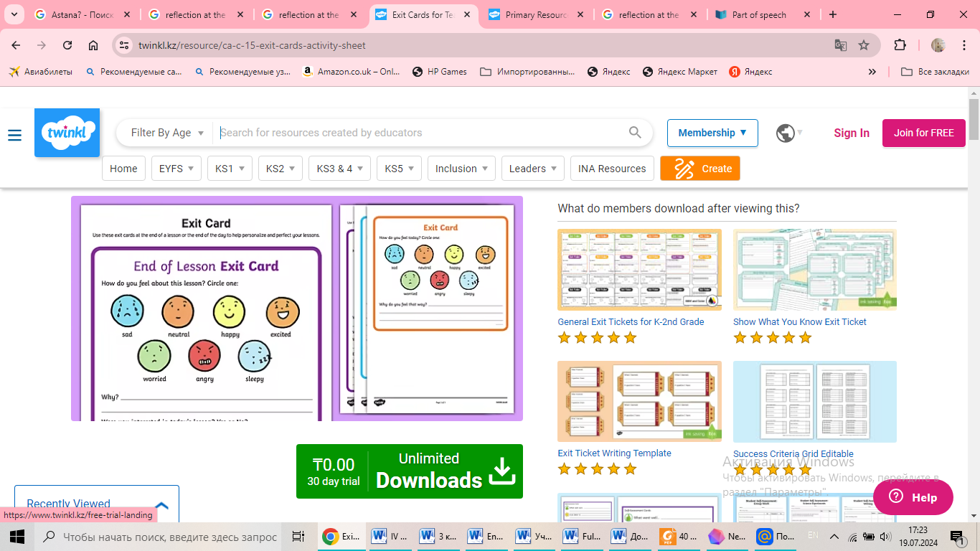The width and height of the screenshot is (980, 551).
Task: Open General Exit Tickets for K-2nd Grade
Action: click(x=631, y=322)
